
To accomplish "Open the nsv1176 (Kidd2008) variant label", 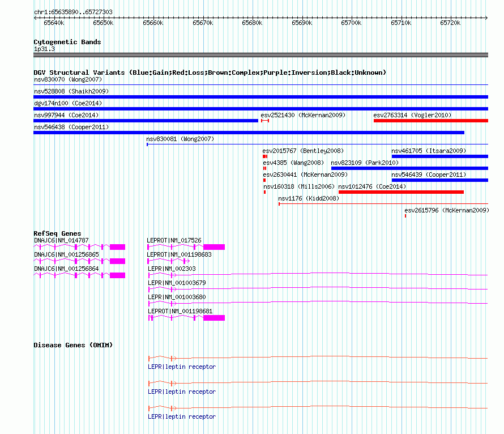I will point(309,198).
